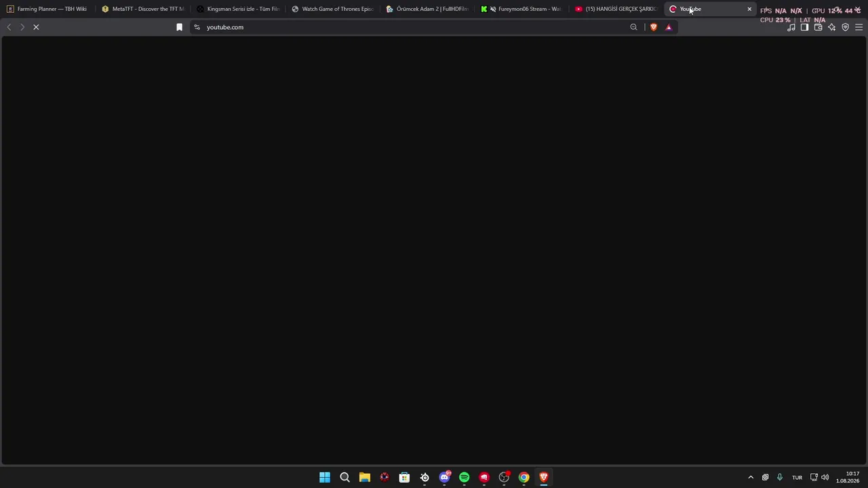Image resolution: width=868 pixels, height=488 pixels.
Task: Open the Windows Start menu
Action: coord(325,477)
